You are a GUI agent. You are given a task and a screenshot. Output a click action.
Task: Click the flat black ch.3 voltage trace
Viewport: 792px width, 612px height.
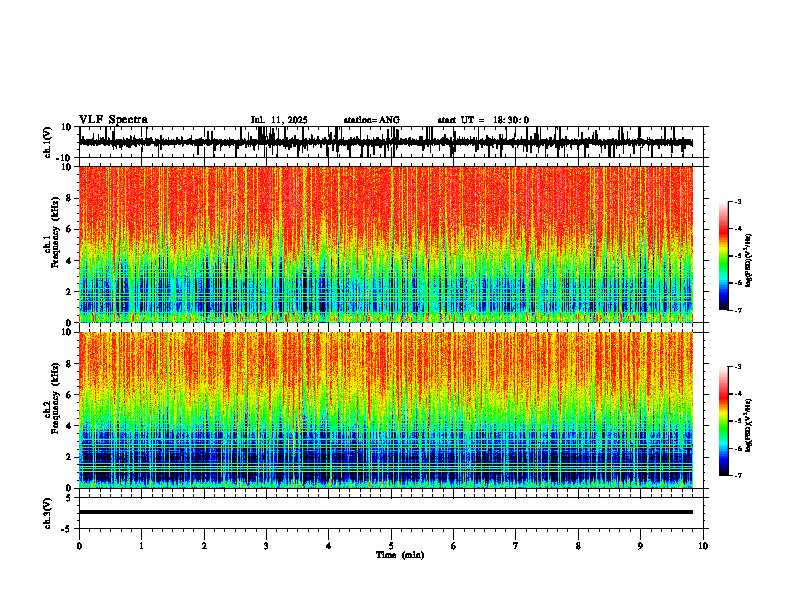point(386,512)
